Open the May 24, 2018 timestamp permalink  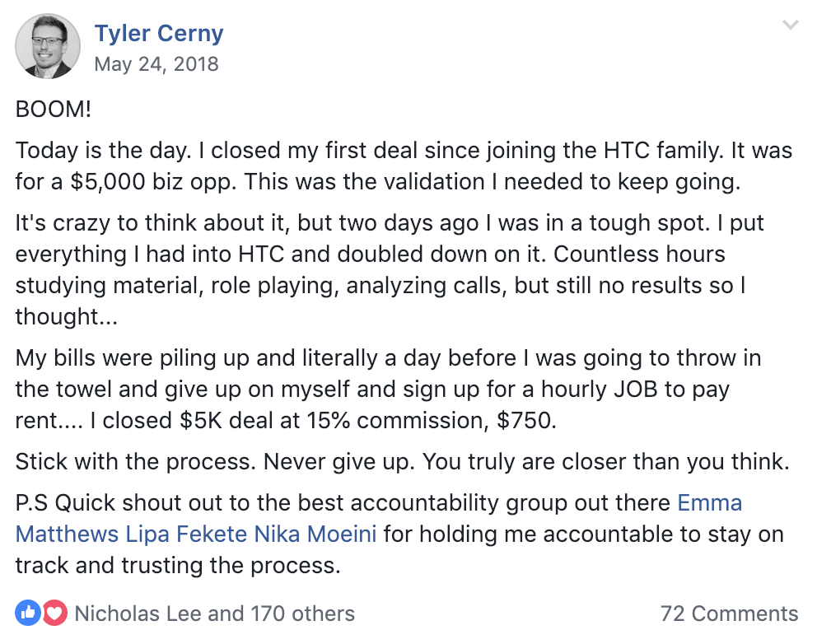tap(156, 64)
